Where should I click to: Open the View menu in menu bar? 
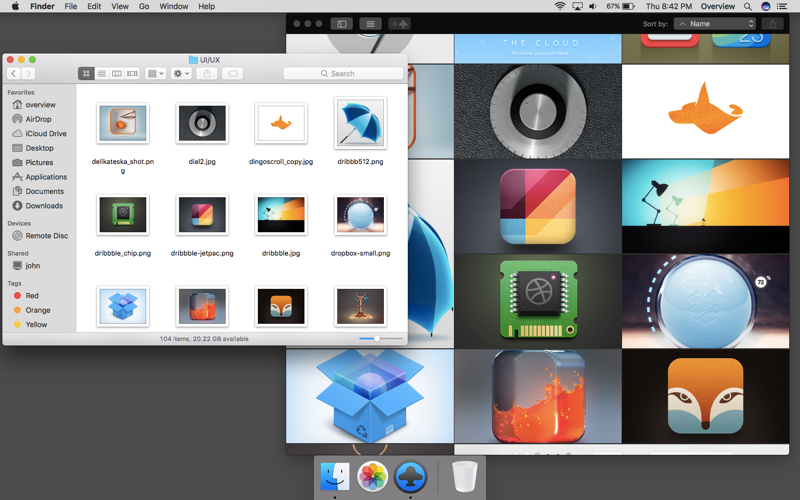[120, 6]
